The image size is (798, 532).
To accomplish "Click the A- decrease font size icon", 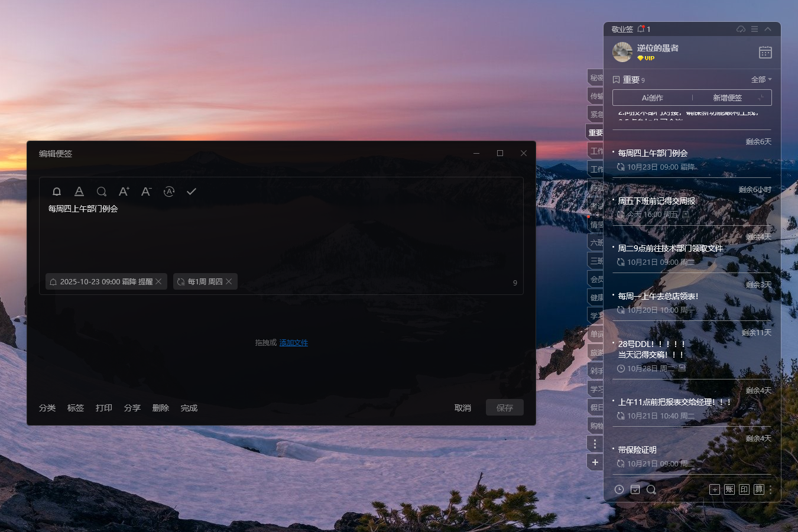I will tap(146, 192).
